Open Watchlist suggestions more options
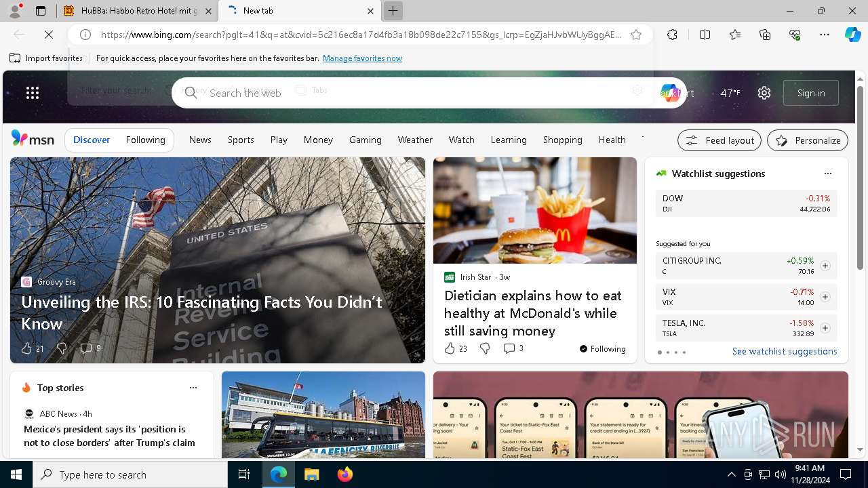The image size is (868, 488). click(x=827, y=174)
